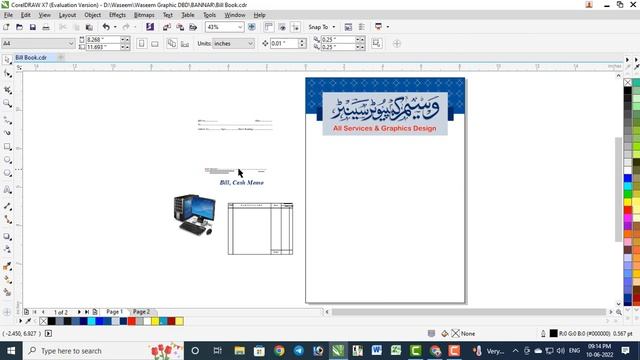Select the Color Eyedropper tool
The height and width of the screenshot is (360, 640).
(x=7, y=267)
